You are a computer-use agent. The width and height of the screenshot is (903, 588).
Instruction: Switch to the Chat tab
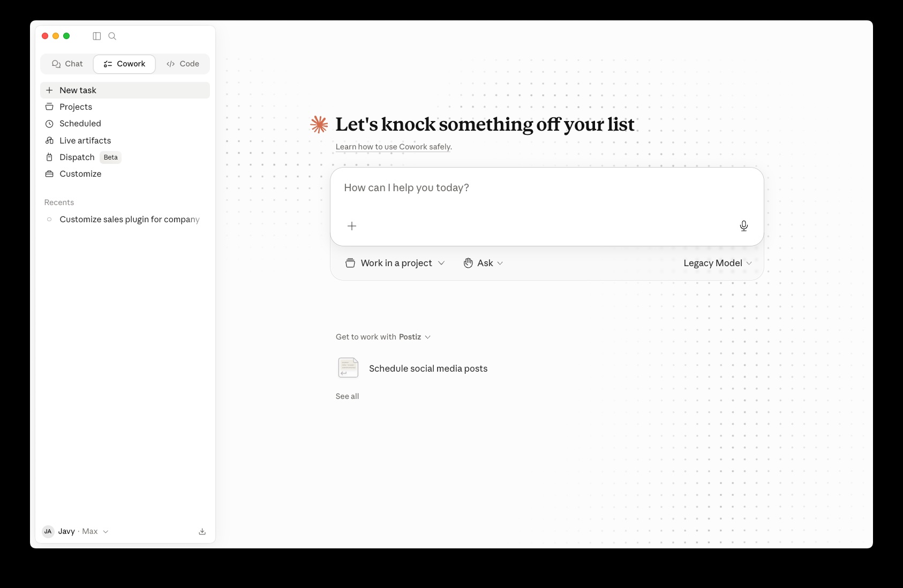[67, 64]
